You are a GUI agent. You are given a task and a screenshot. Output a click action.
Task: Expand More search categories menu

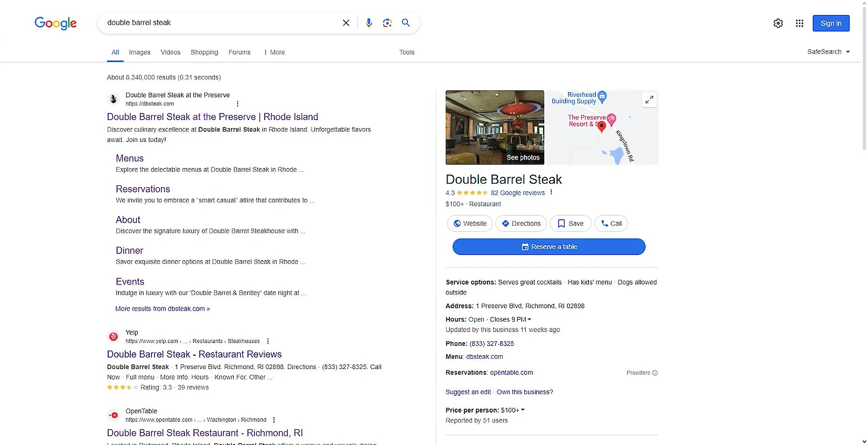274,52
